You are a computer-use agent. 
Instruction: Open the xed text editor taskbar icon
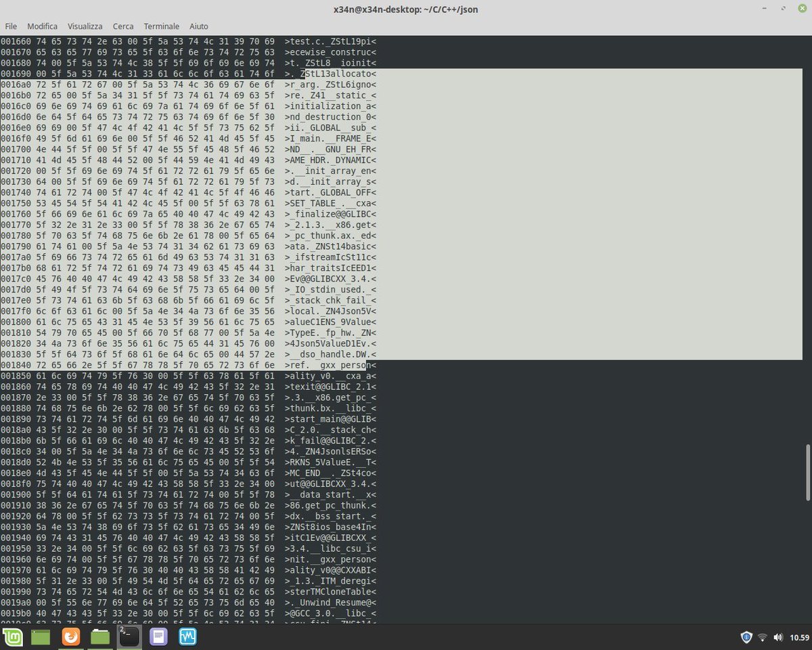[x=158, y=636]
